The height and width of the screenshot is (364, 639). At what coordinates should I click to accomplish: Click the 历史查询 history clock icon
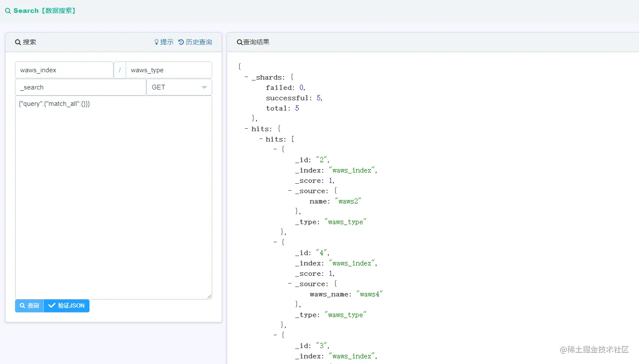coord(181,42)
